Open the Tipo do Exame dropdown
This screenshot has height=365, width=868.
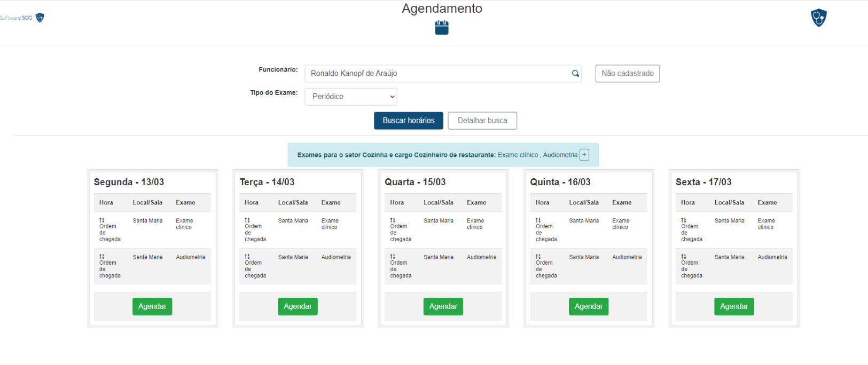pos(350,97)
